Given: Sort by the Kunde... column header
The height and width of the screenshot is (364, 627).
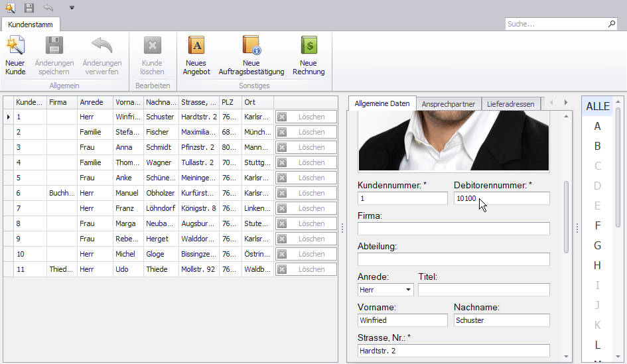Looking at the screenshot, I should coord(30,102).
